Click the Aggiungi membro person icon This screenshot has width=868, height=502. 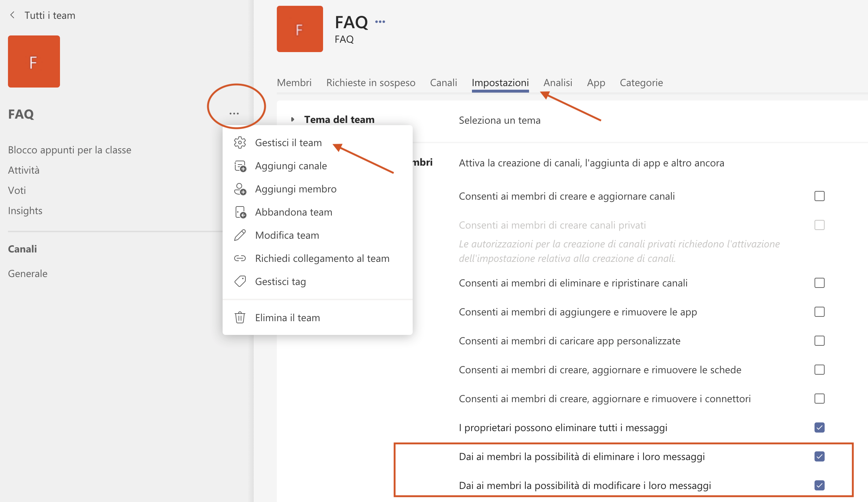click(x=240, y=189)
